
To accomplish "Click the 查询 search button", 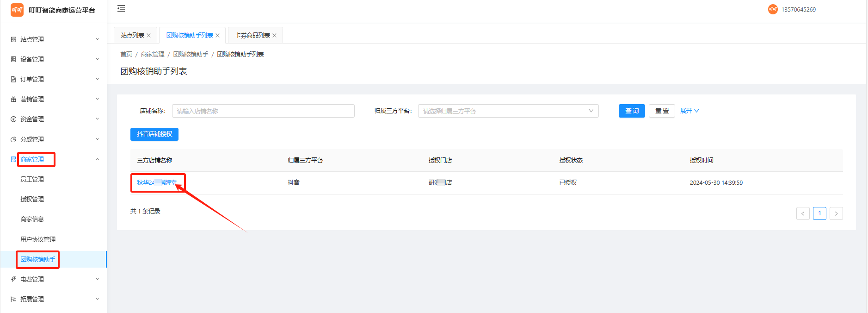I will pos(631,111).
